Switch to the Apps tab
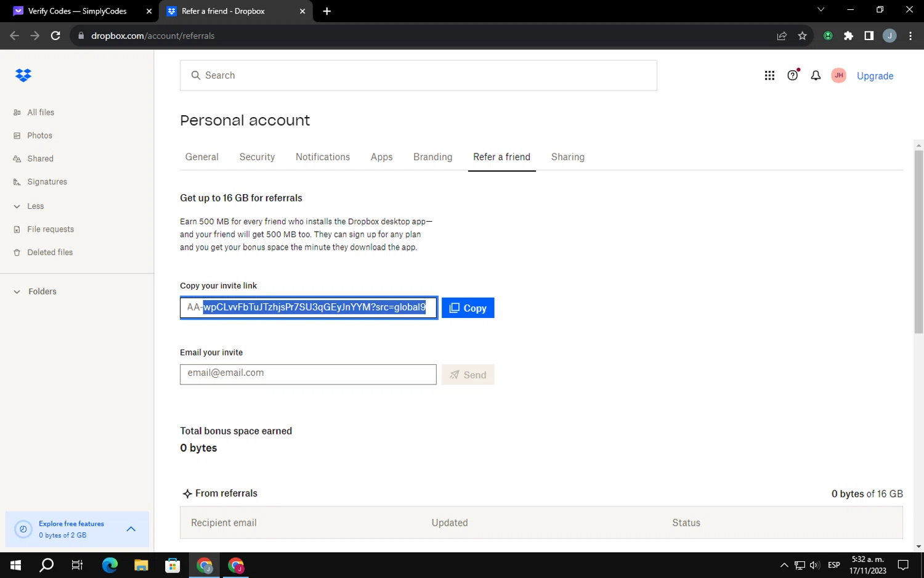The image size is (924, 578). 381,157
